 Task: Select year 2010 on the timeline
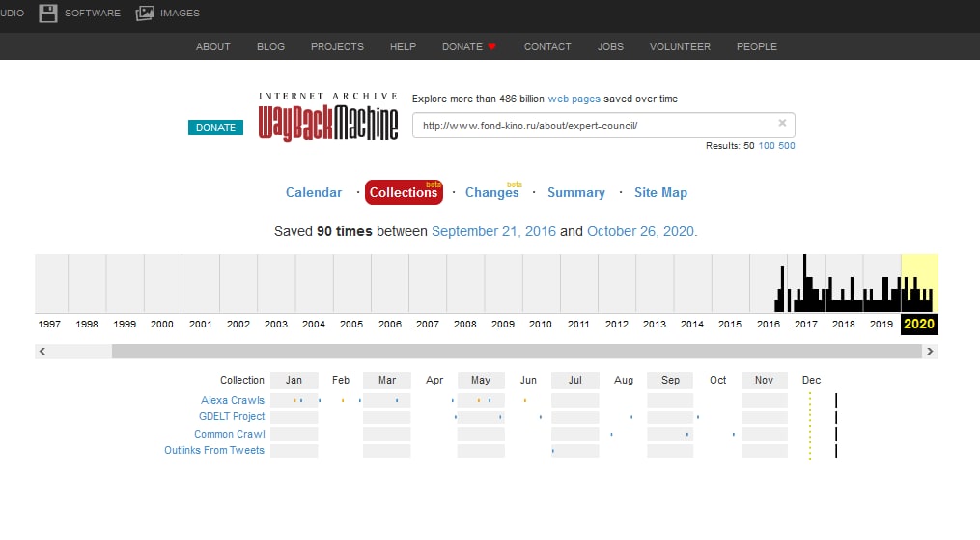[x=540, y=325]
